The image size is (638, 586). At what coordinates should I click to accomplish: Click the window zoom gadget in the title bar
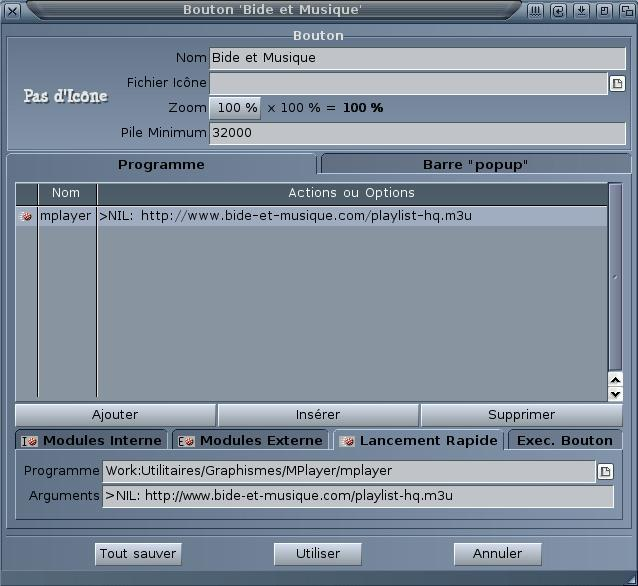tap(604, 11)
